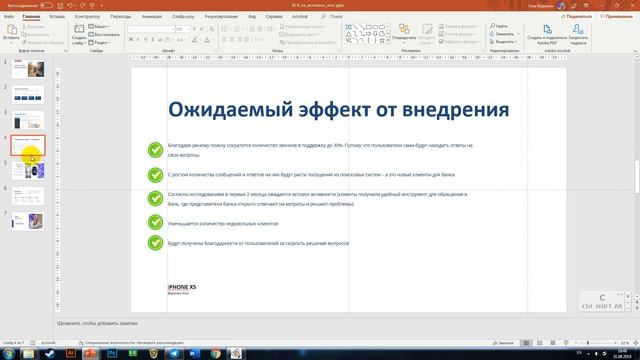
Task: Select slide 6 thumbnail
Action: (x=28, y=196)
